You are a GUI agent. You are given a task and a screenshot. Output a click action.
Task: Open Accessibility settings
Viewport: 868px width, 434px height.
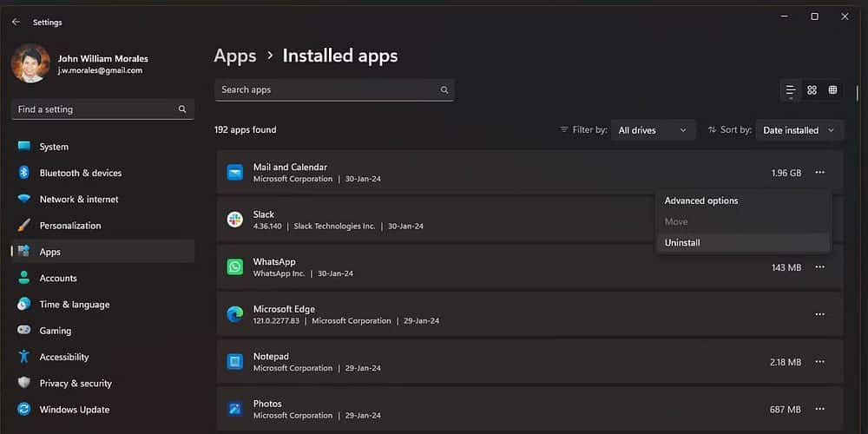[x=103, y=357]
